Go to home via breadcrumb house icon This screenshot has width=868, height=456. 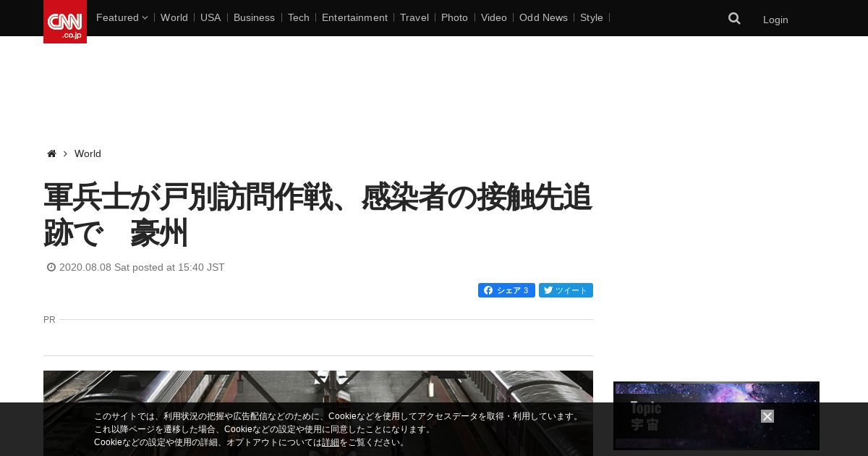(51, 153)
